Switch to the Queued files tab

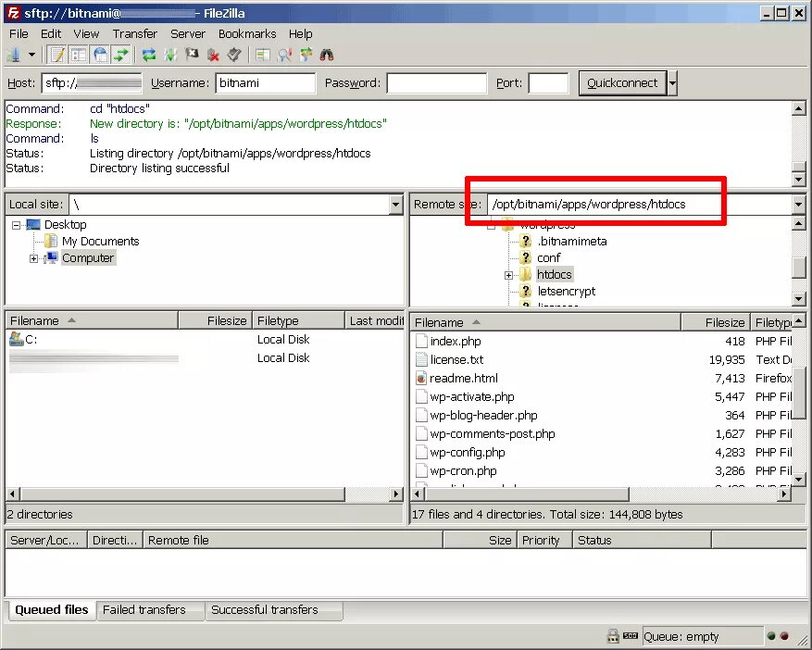pos(51,610)
